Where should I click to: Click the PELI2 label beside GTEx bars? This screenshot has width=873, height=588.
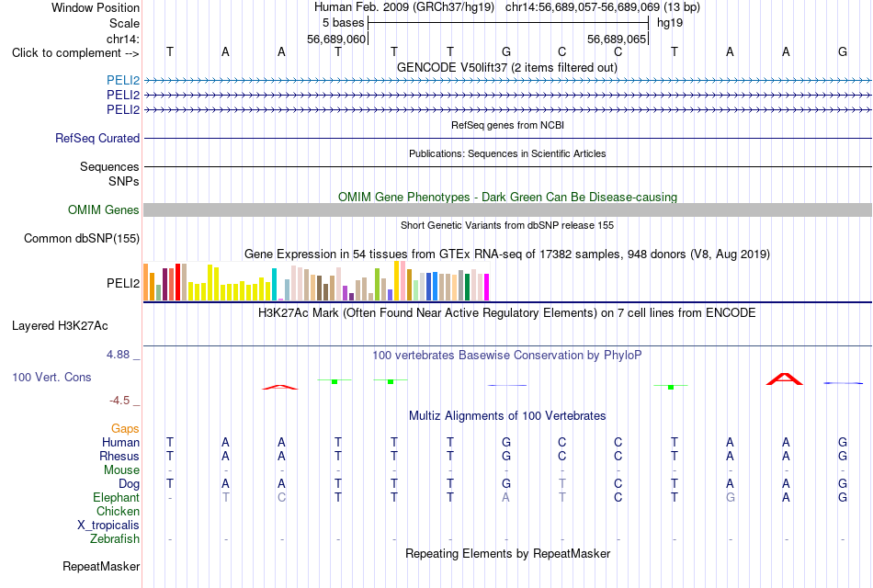click(123, 283)
